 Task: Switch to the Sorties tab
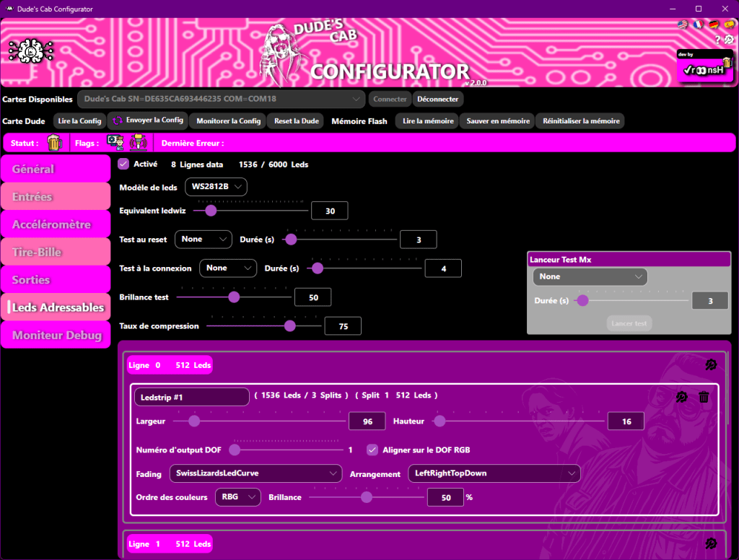(55, 280)
